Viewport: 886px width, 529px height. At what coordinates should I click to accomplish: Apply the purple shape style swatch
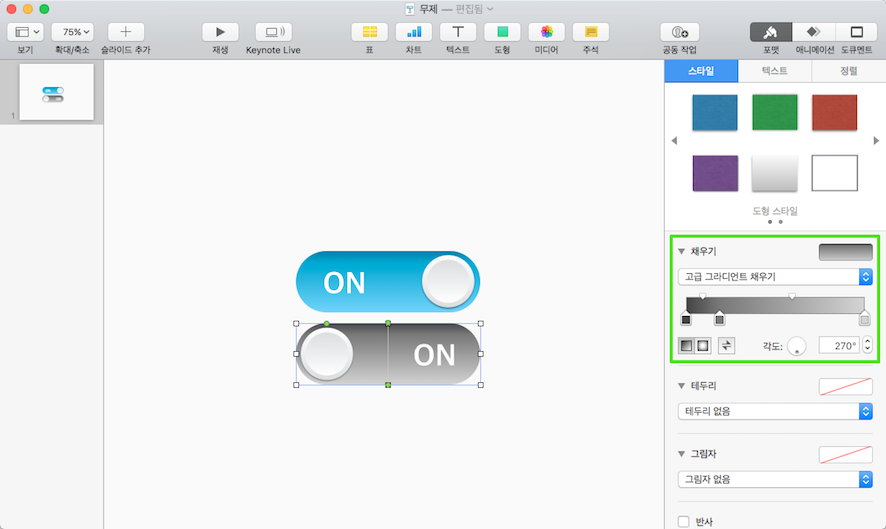pos(715,173)
